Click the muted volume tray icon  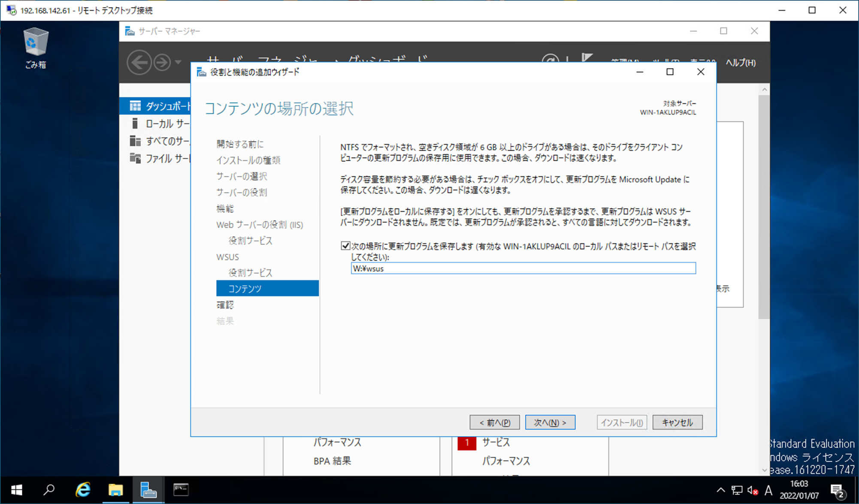point(753,490)
